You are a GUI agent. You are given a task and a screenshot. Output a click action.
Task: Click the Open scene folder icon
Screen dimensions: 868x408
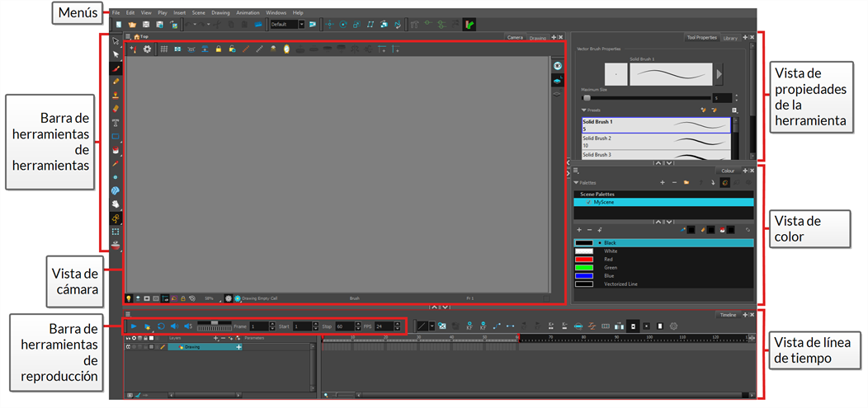[x=132, y=25]
